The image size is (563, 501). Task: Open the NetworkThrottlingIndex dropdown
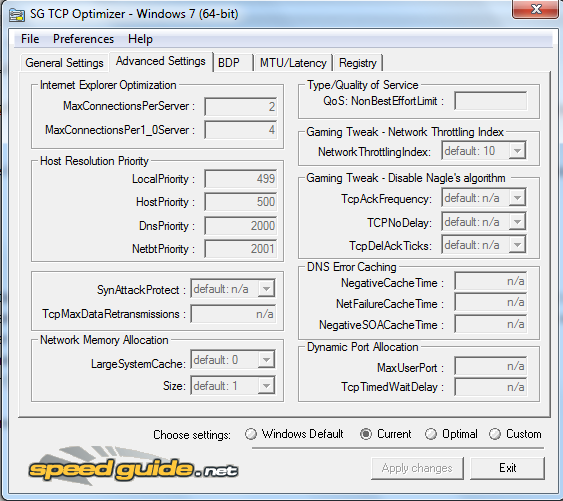[484, 150]
